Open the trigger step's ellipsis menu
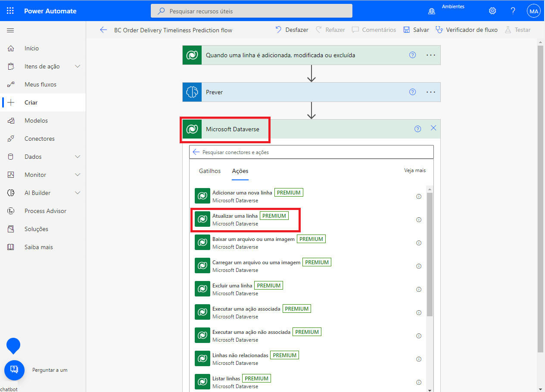Image resolution: width=545 pixels, height=392 pixels. pyautogui.click(x=431, y=55)
